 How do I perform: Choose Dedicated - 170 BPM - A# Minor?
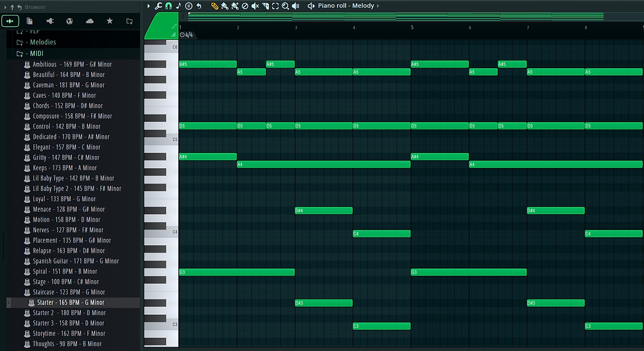[71, 137]
